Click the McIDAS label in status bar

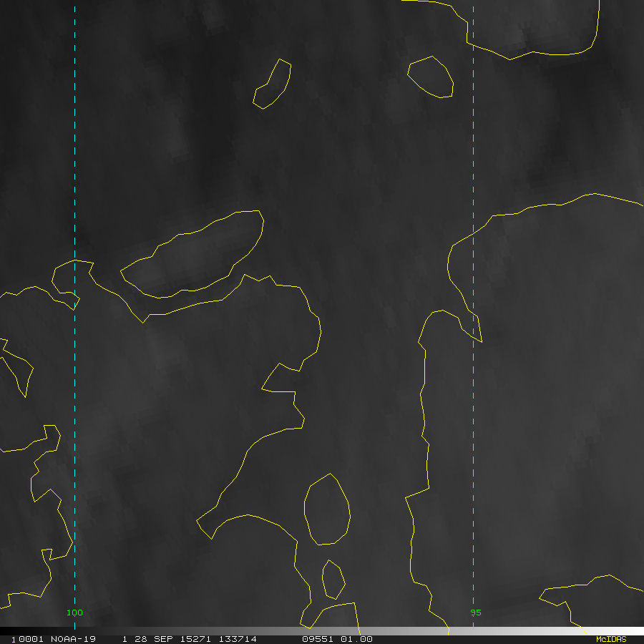pos(610,639)
